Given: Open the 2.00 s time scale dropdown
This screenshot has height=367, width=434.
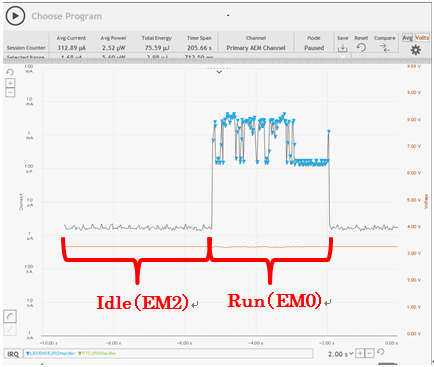Looking at the screenshot, I should (341, 354).
